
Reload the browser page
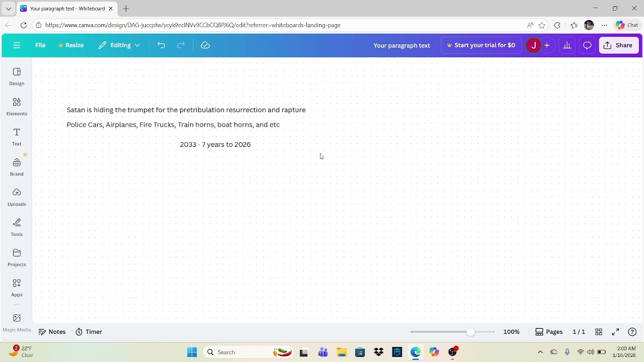click(24, 25)
